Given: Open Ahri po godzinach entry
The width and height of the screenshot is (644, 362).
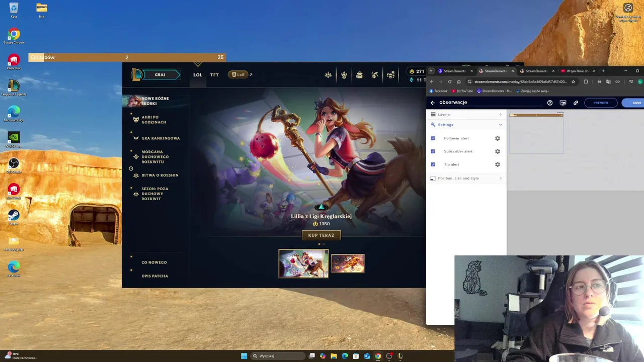Looking at the screenshot, I should (x=153, y=120).
